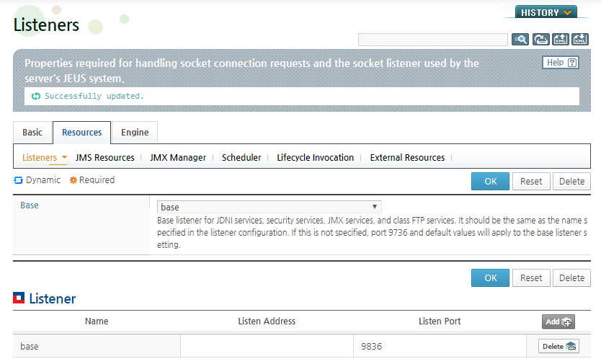Click the Listen Address column header
The image size is (601, 364).
pos(267,321)
